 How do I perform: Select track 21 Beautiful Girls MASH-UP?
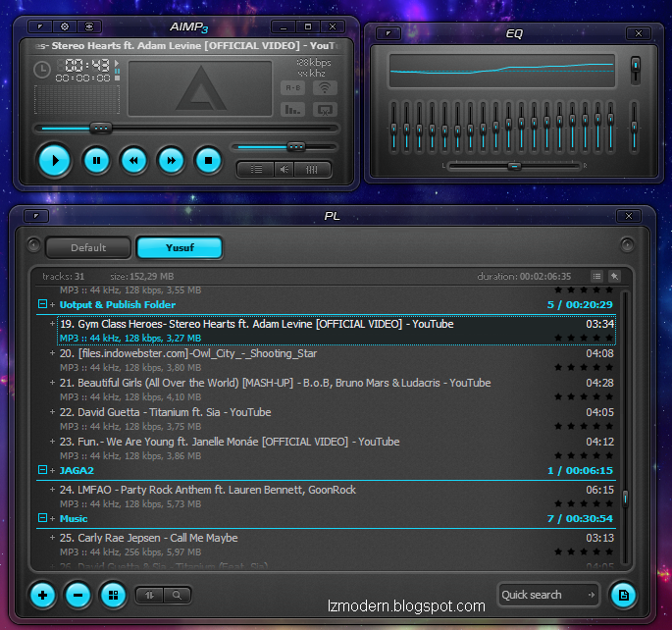(x=336, y=390)
